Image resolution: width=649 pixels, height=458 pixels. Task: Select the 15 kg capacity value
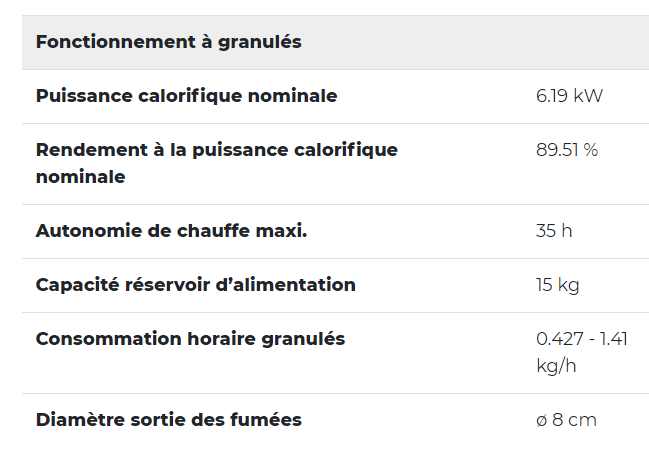coord(557,285)
